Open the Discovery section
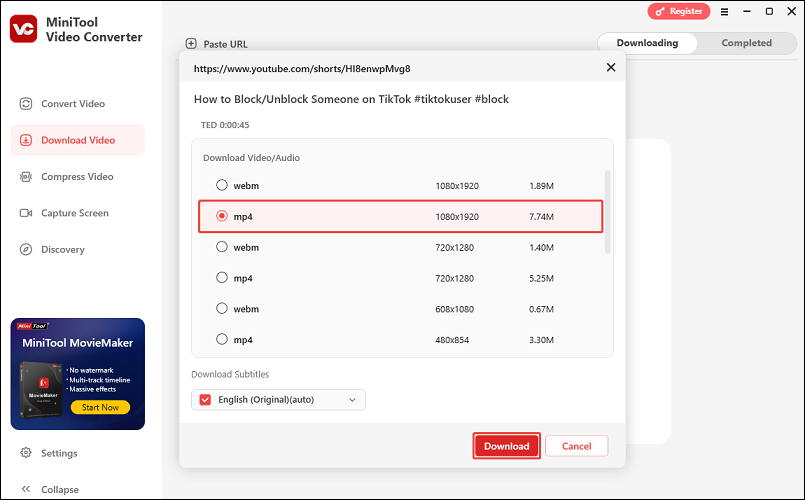Screen dimensions: 805x500 point(78,249)
